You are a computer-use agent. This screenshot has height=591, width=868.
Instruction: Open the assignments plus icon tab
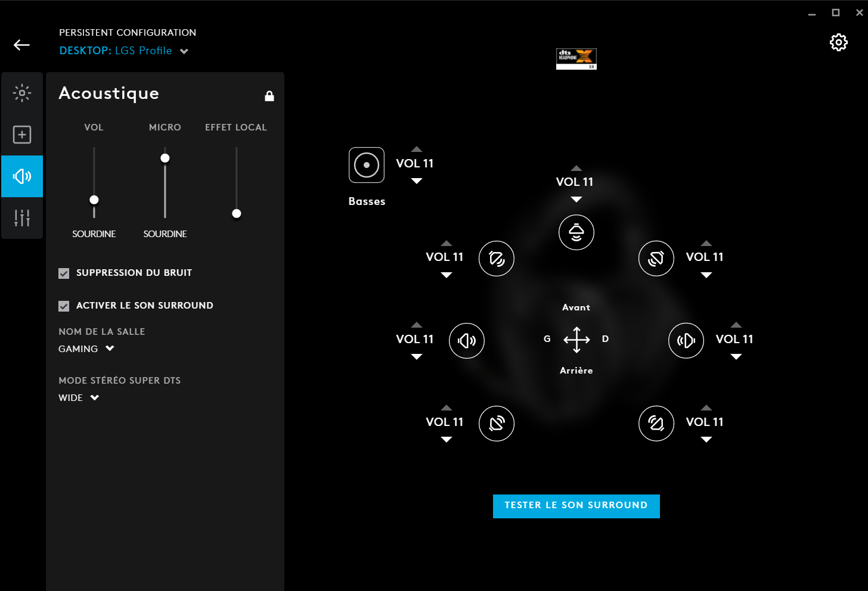22,135
